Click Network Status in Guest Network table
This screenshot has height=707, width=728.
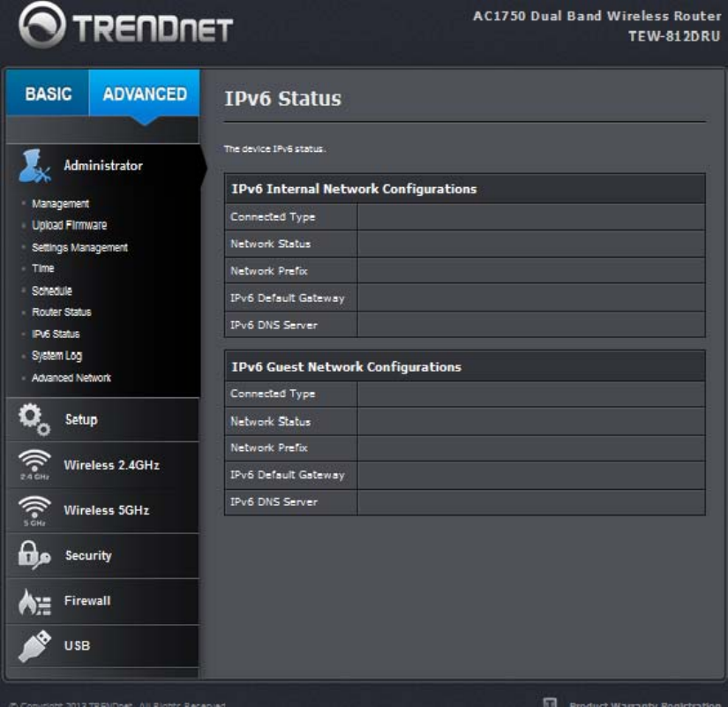click(x=270, y=422)
